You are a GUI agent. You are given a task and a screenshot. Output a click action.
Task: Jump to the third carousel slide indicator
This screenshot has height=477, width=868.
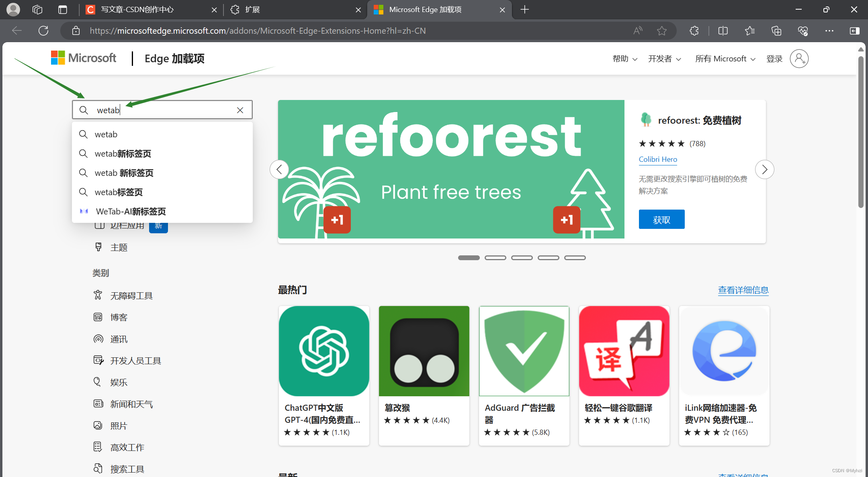[x=522, y=258]
